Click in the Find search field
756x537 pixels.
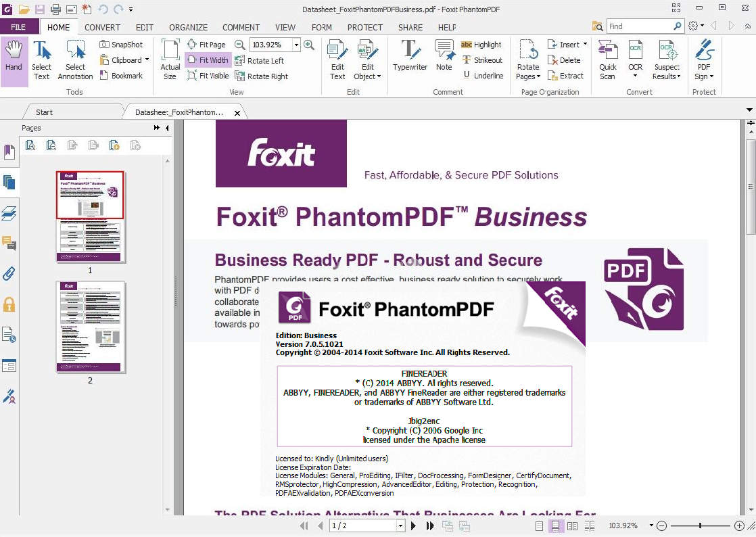tap(639, 26)
